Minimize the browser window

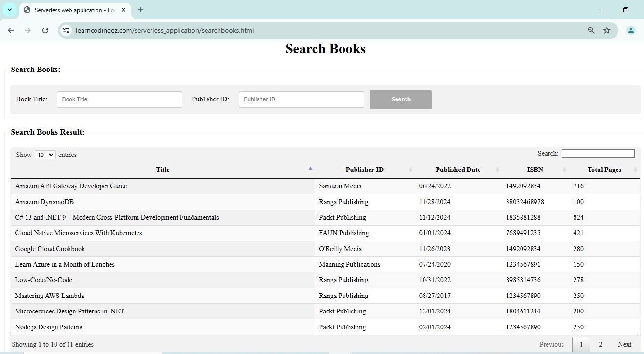[x=603, y=10]
